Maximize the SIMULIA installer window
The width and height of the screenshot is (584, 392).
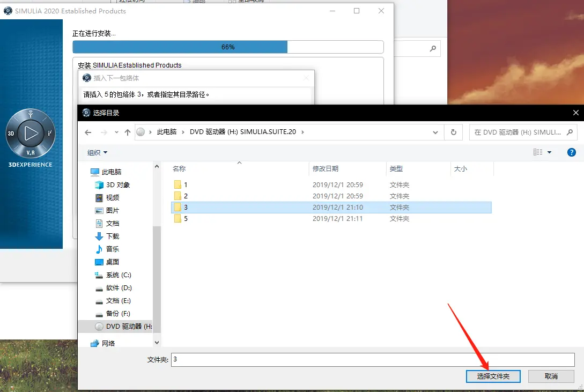pos(357,11)
